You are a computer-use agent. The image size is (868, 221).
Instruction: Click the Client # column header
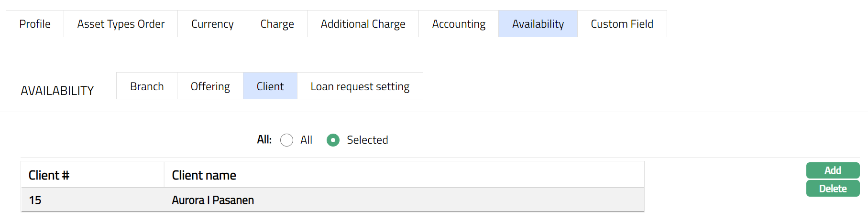(49, 175)
